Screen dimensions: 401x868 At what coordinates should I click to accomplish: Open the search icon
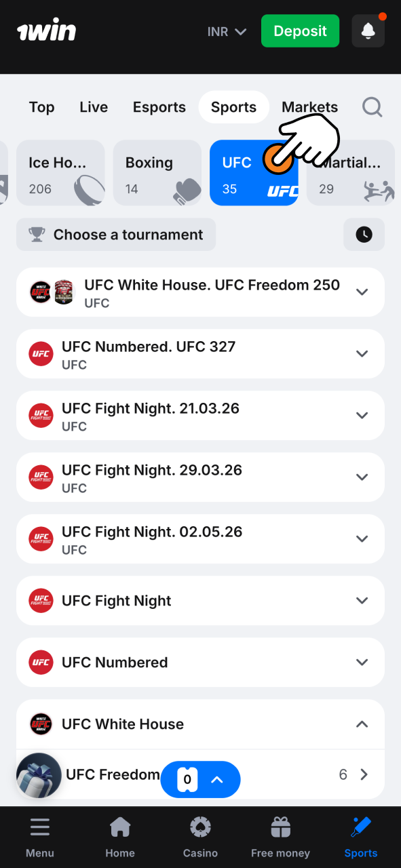coord(372,107)
